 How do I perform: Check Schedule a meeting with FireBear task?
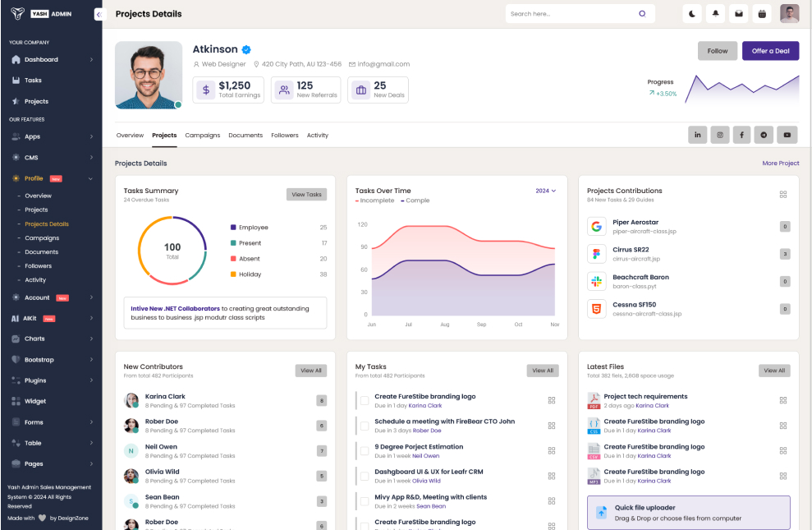coord(365,426)
